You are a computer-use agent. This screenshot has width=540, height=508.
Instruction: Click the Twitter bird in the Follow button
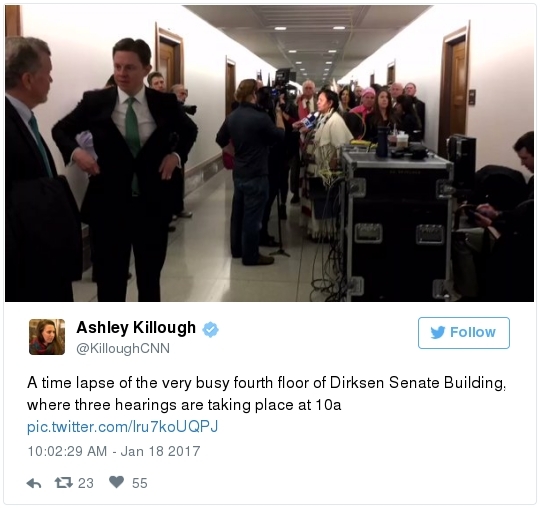438,332
